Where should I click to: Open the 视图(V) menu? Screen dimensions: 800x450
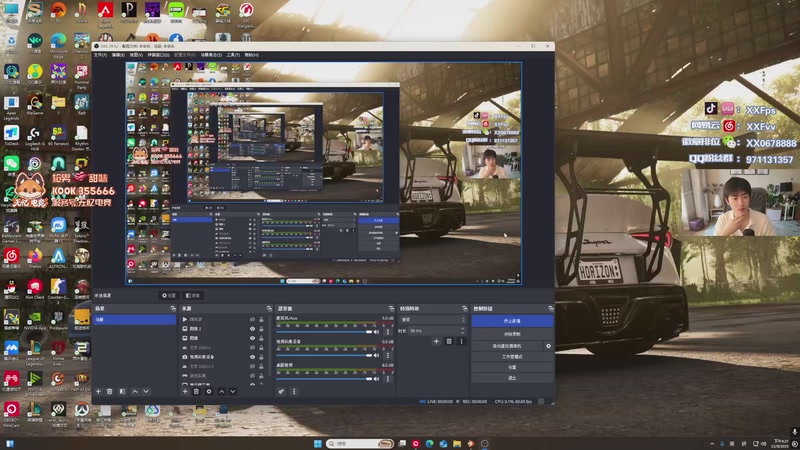pyautogui.click(x=136, y=55)
